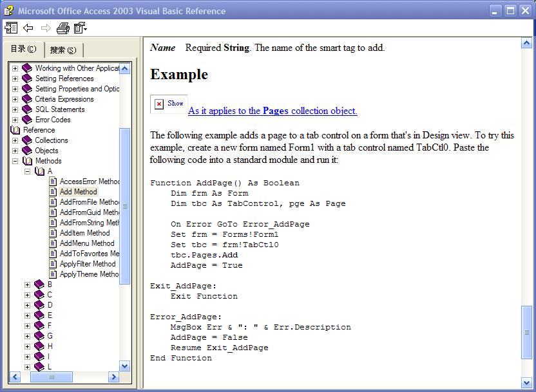Click the tree pane scroll right arrow
The image size is (536, 392).
pos(113,377)
